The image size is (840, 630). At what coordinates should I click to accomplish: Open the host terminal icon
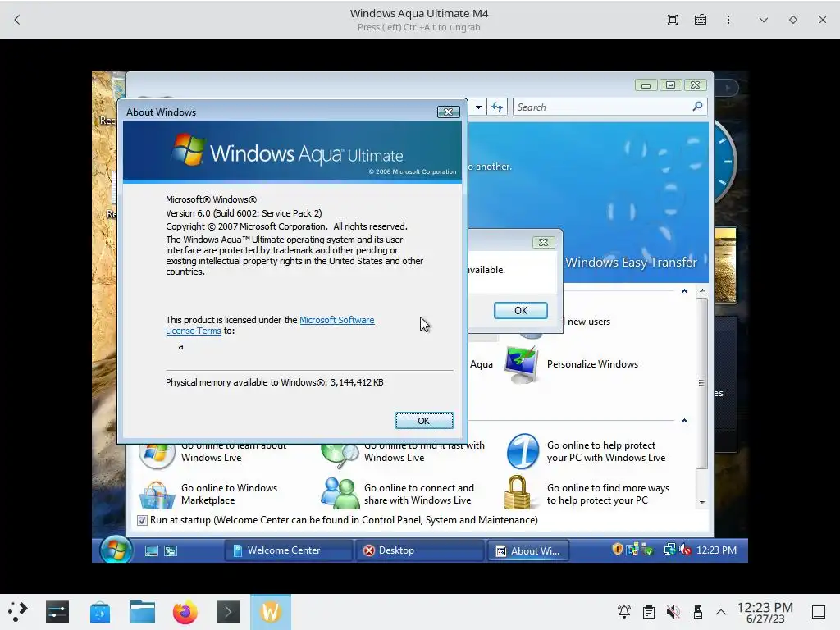click(228, 612)
